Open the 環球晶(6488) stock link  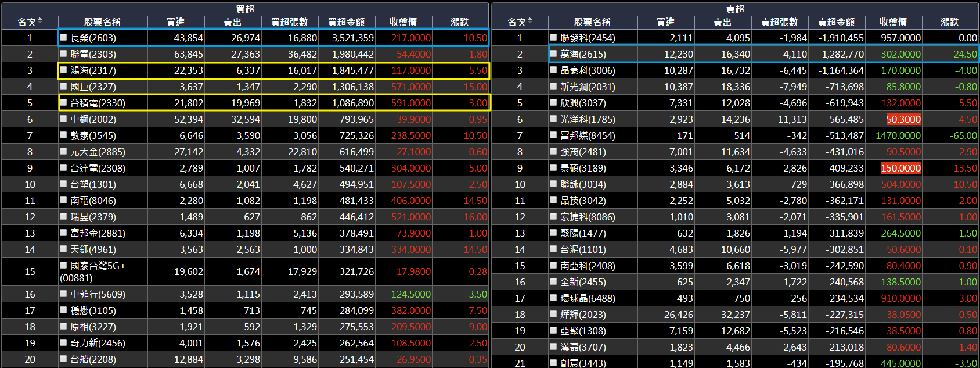588,298
